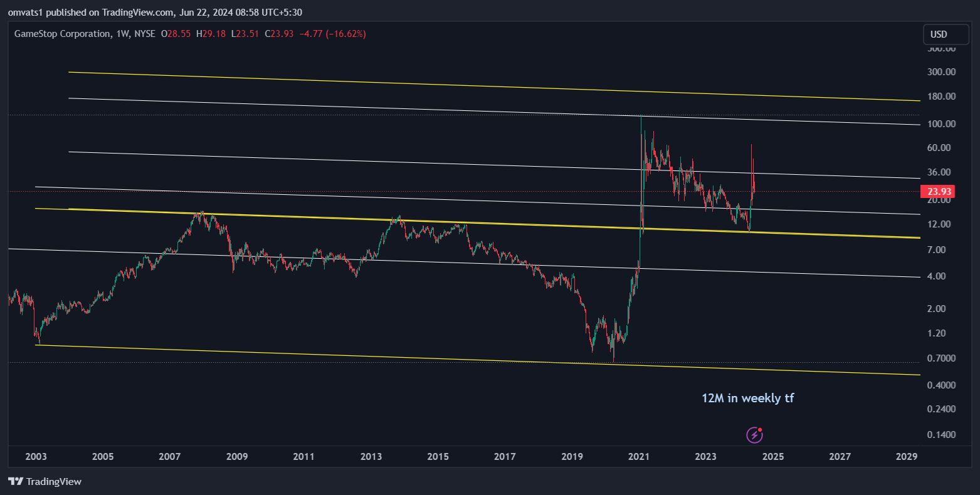The height and width of the screenshot is (495, 980).
Task: Click the TradingView logo at bottom left
Action: tap(45, 482)
